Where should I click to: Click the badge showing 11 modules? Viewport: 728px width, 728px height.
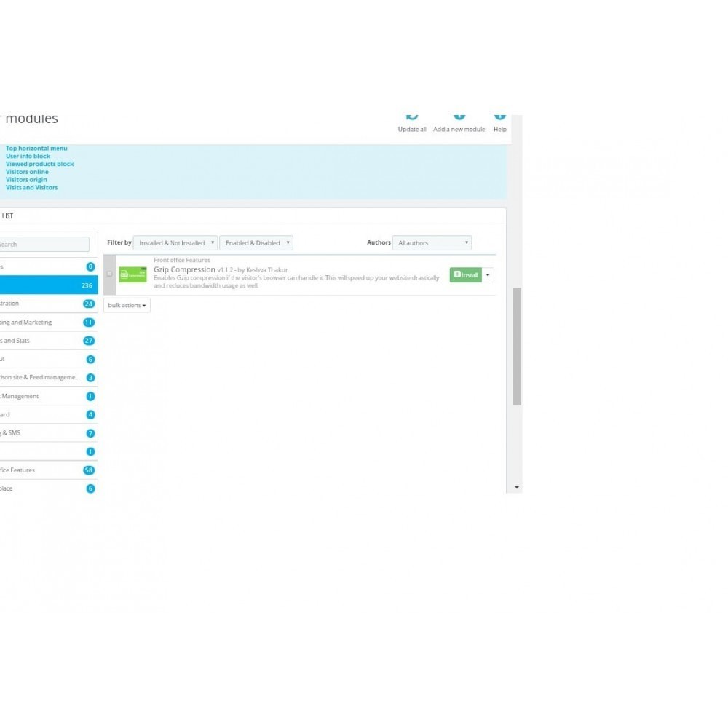point(89,323)
